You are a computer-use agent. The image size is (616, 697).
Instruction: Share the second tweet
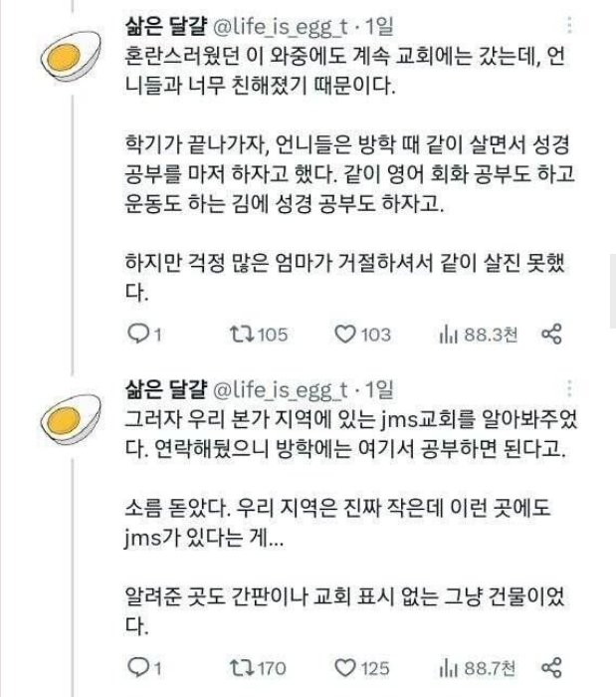[x=551, y=668]
